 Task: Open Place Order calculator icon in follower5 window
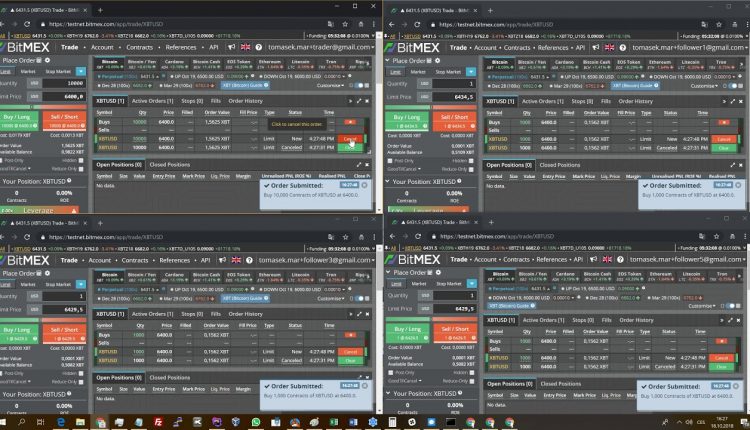tap(430, 272)
